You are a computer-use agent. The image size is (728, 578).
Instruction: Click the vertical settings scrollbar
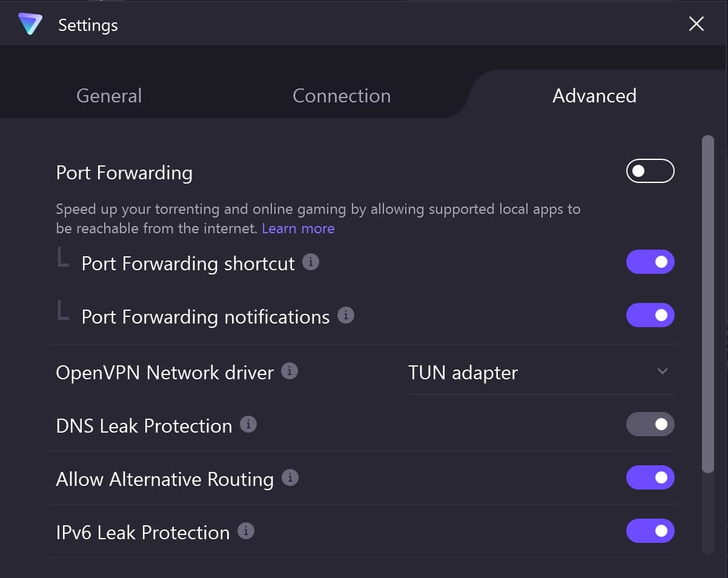[x=707, y=304]
